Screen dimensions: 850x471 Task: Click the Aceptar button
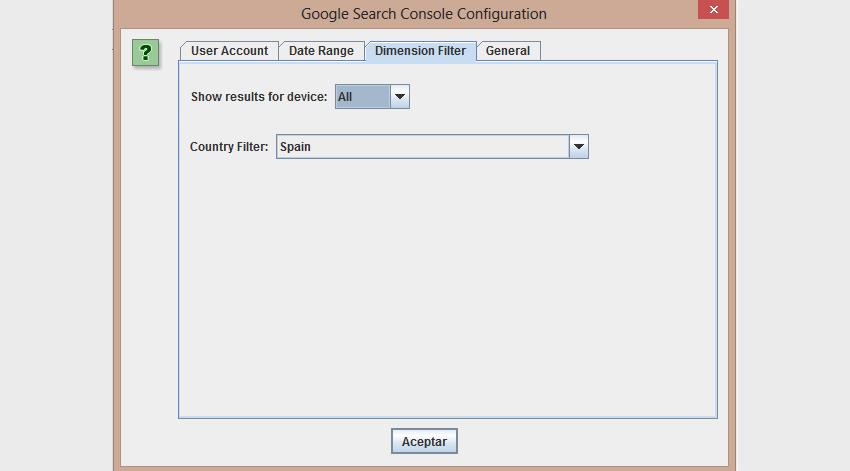pos(424,441)
